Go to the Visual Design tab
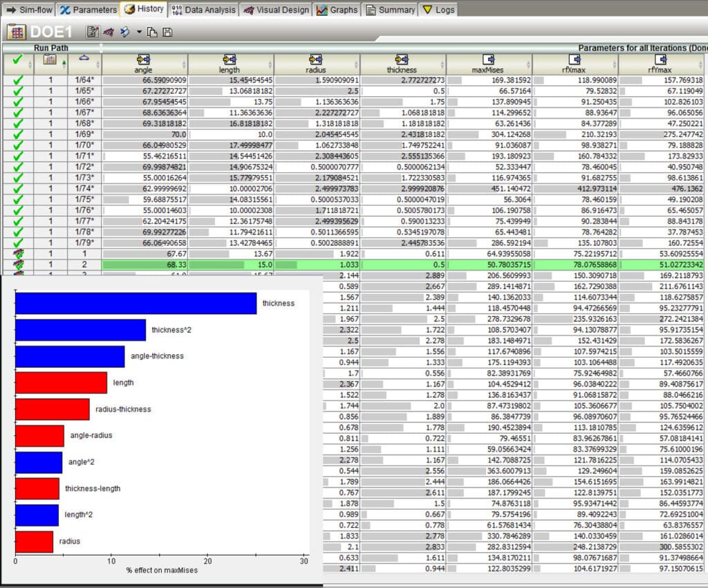Image resolution: width=708 pixels, height=588 pixels. tap(276, 10)
